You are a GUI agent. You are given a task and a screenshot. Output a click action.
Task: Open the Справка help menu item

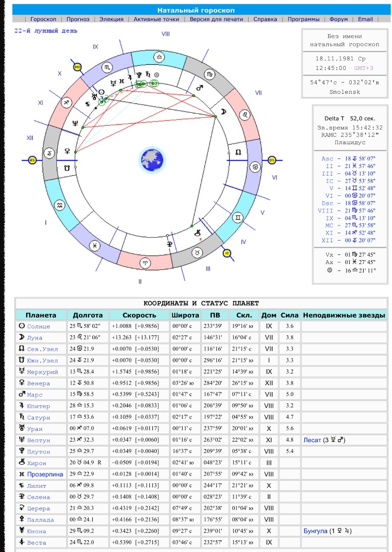[265, 19]
